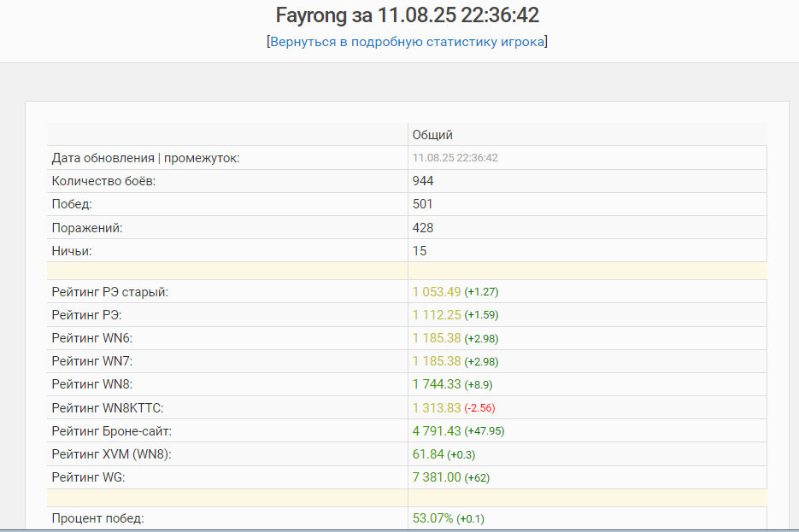Click the Рейтинг РЭ старый value 1 053.49
Image resolution: width=799 pixels, height=532 pixels.
click(x=437, y=292)
